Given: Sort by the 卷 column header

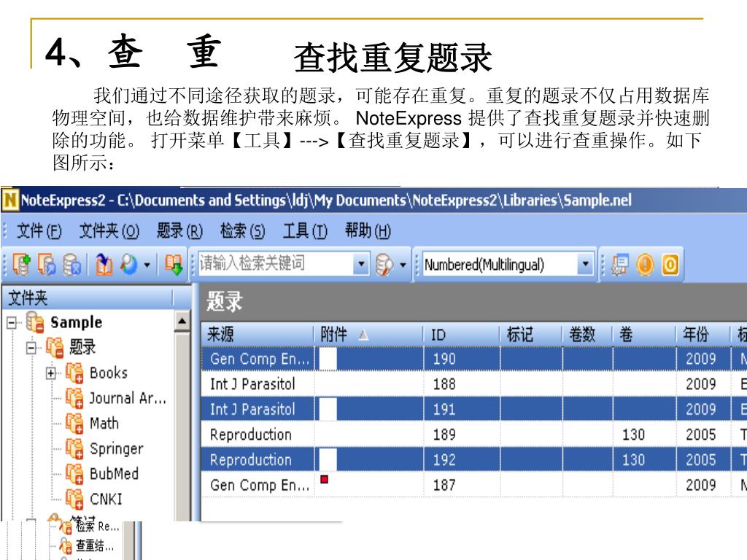Looking at the screenshot, I should point(644,334).
